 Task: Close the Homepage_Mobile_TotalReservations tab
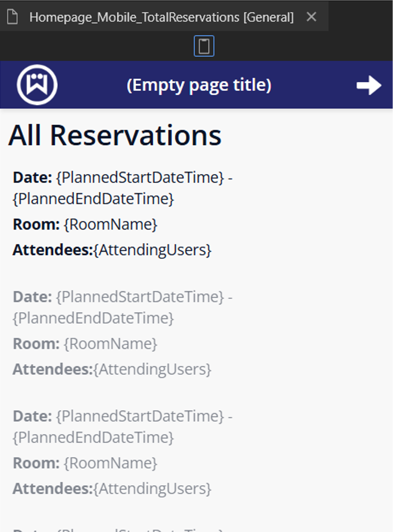pos(311,17)
